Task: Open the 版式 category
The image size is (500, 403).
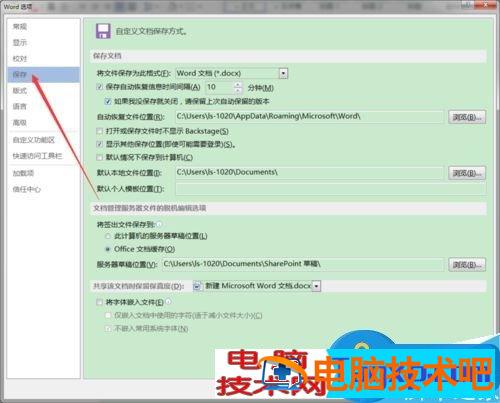Action: pyautogui.click(x=20, y=90)
